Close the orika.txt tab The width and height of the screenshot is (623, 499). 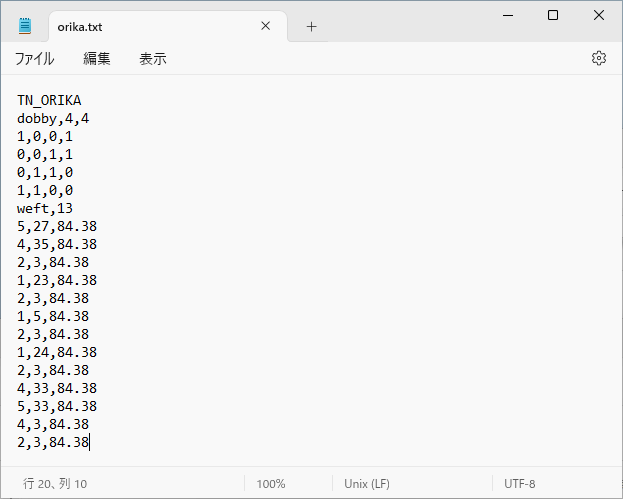(265, 26)
